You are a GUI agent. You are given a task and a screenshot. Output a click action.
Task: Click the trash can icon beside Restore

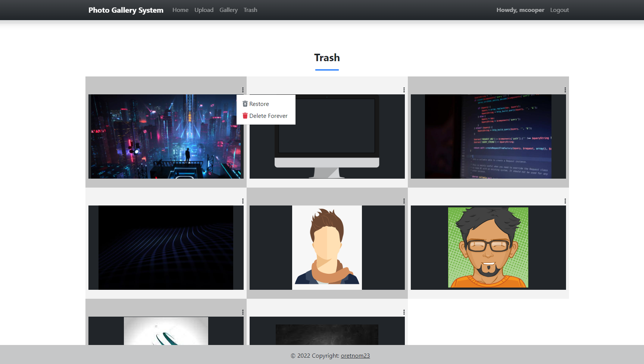coord(245,104)
